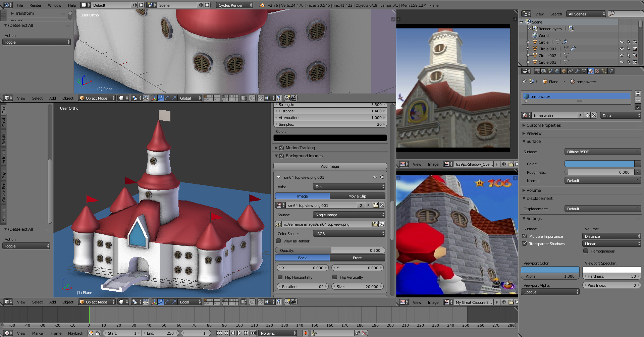The width and height of the screenshot is (644, 337).
Task: Play the timeline animation in reverse
Action: (233, 333)
